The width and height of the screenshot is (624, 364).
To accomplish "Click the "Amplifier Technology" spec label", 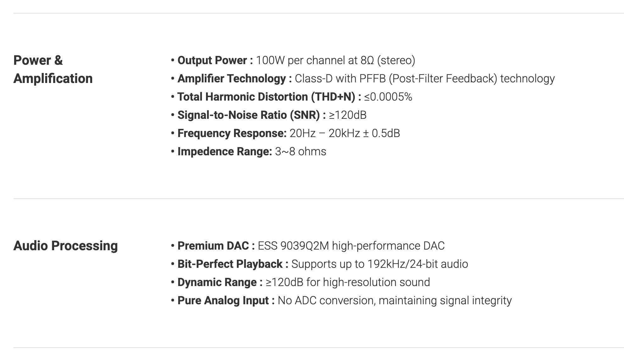I will 232,79.
